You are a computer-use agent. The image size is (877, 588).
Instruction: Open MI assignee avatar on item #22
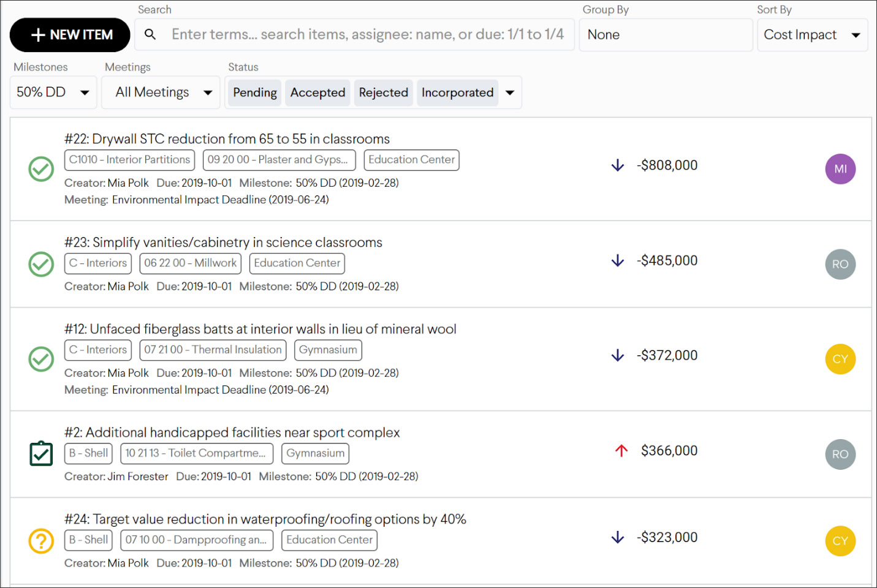click(840, 169)
